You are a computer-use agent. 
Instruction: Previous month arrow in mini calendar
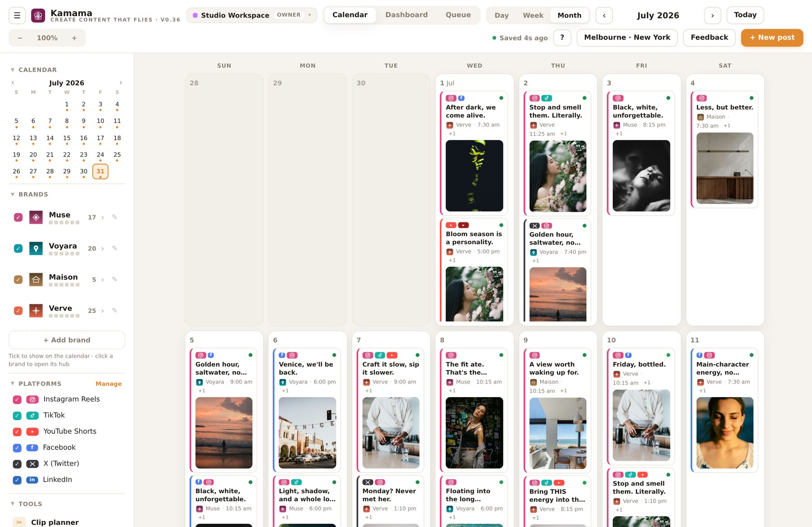click(13, 82)
